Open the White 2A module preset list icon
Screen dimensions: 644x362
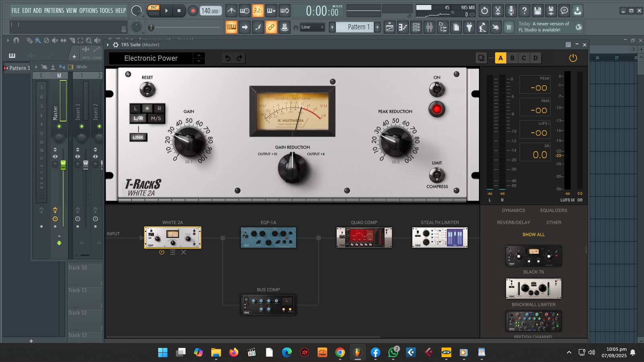click(172, 252)
